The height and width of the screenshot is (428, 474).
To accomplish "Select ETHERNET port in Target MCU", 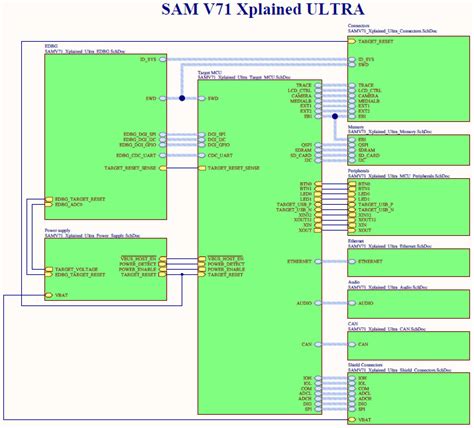I will click(x=318, y=261).
